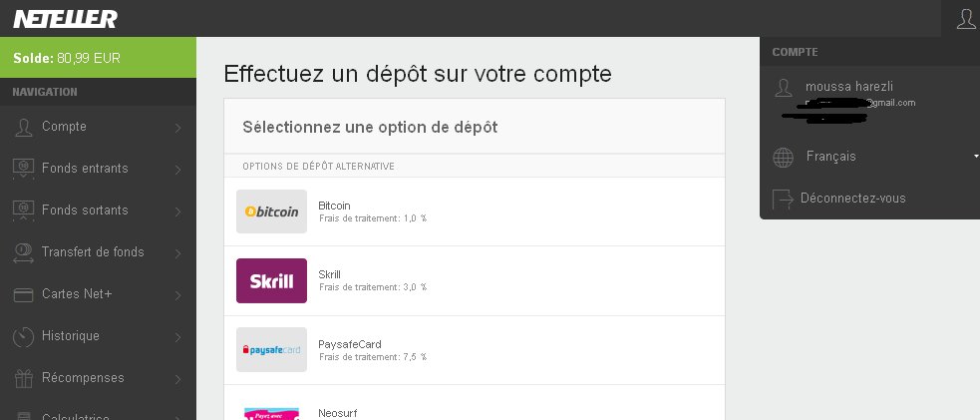Click the Fonds entrants icon
This screenshot has height=420, width=980.
tap(23, 169)
